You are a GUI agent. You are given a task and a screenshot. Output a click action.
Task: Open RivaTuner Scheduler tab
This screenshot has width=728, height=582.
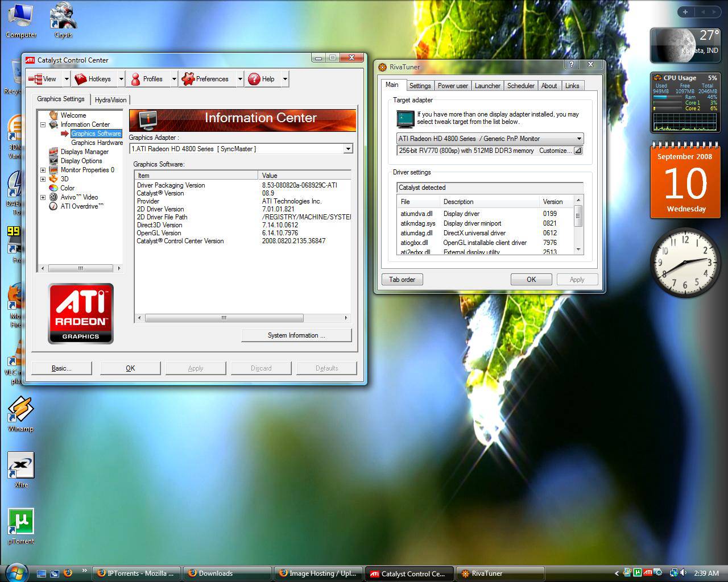click(x=521, y=86)
